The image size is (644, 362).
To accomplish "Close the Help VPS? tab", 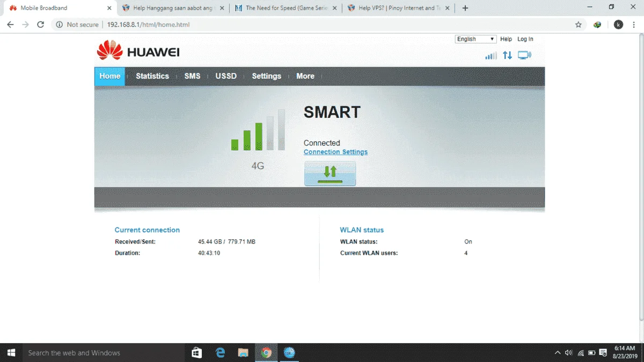I will click(x=447, y=8).
